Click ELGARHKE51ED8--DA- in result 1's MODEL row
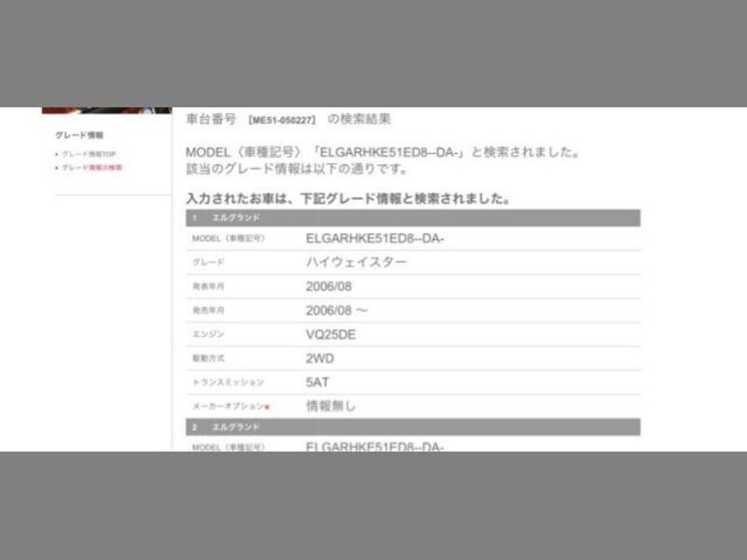This screenshot has height=560, width=747. (x=375, y=239)
